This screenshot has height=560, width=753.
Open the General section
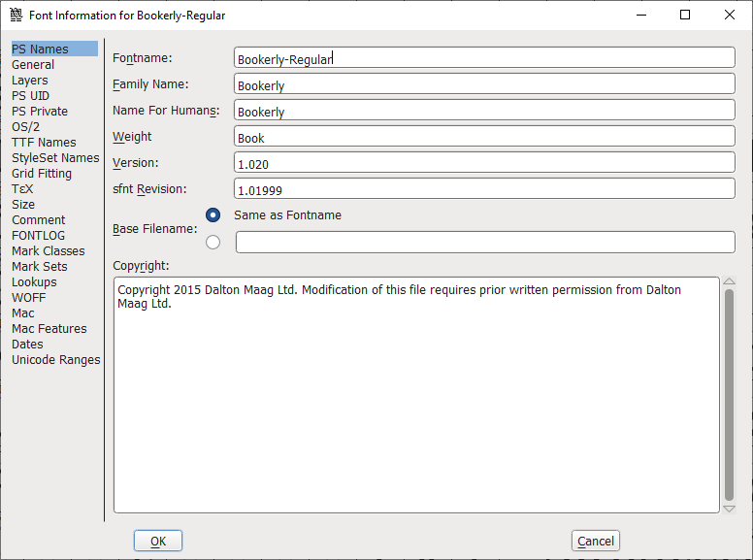pyautogui.click(x=33, y=65)
